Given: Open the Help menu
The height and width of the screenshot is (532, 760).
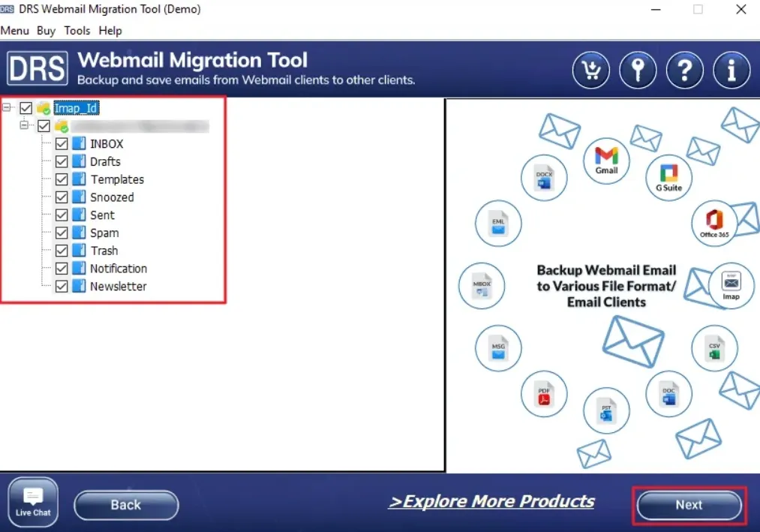Looking at the screenshot, I should (110, 31).
